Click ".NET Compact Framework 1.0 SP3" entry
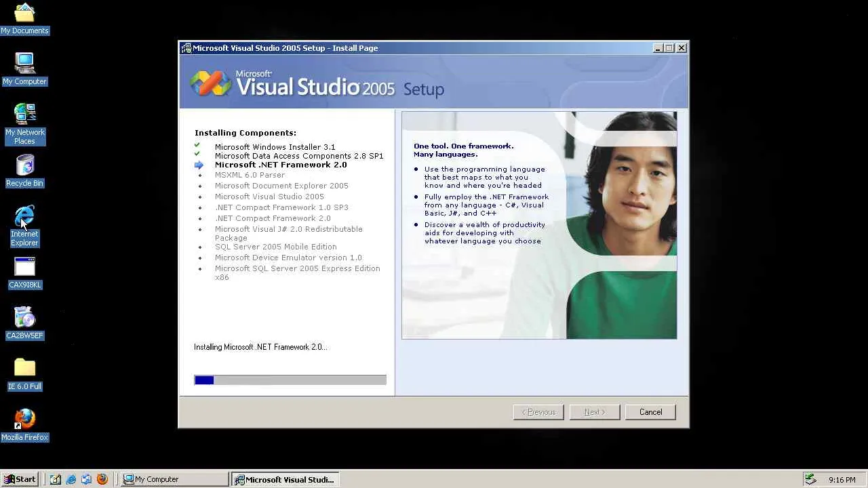The height and width of the screenshot is (488, 868). (x=281, y=207)
